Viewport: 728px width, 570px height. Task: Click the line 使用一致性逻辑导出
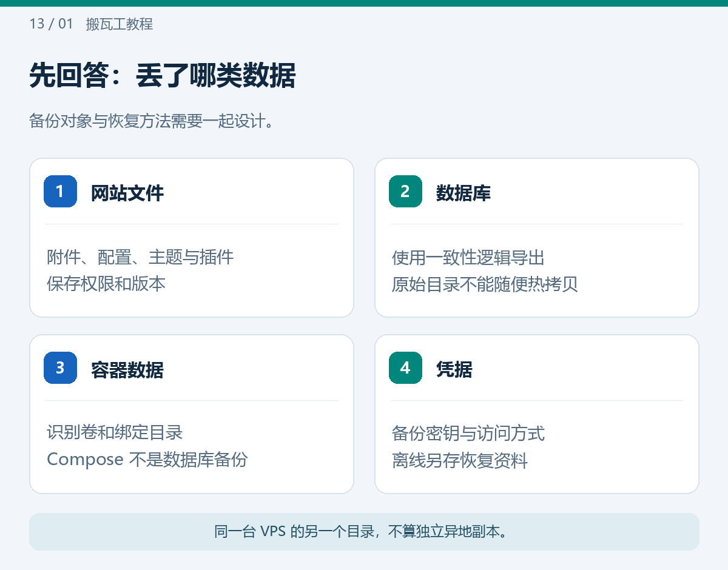pyautogui.click(x=468, y=257)
